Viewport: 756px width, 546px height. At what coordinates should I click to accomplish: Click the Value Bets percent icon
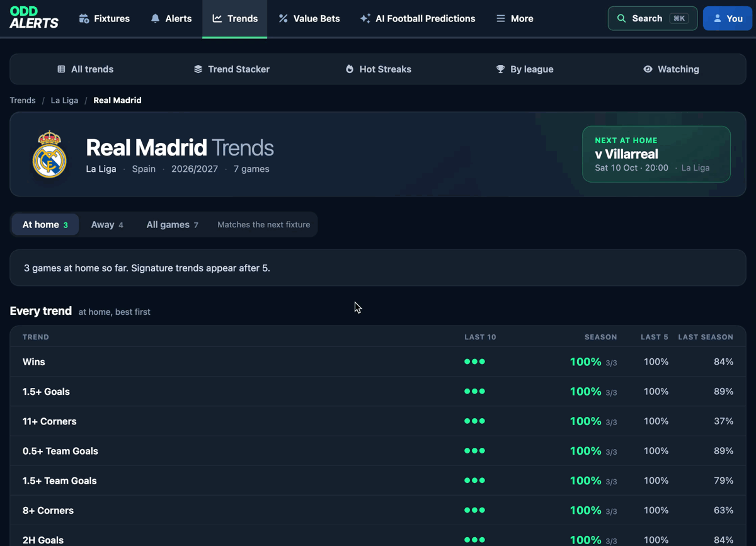(283, 18)
